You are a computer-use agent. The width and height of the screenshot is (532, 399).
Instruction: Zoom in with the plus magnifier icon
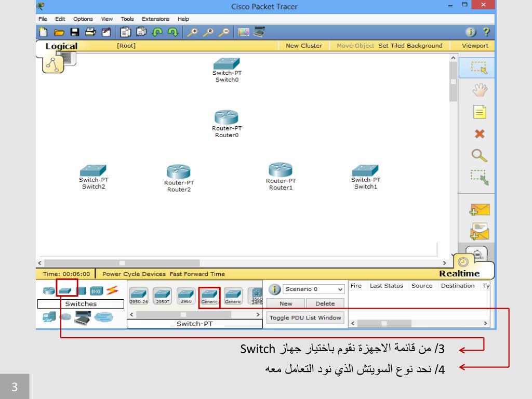pyautogui.click(x=192, y=32)
